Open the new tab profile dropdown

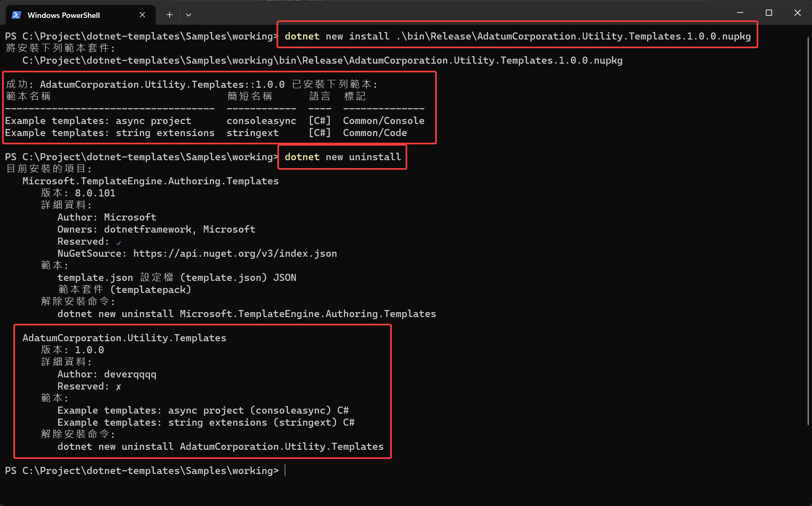(189, 15)
